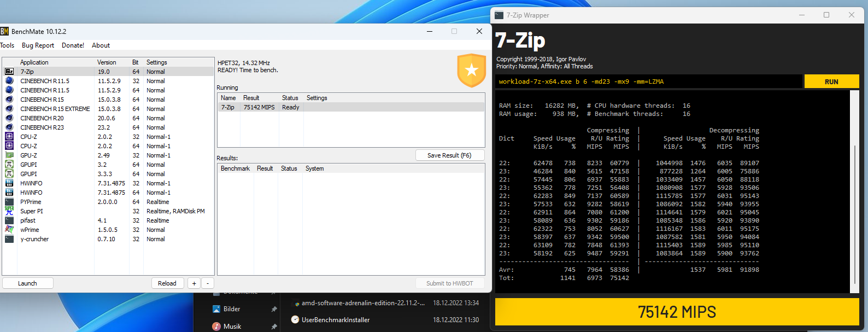Click the Benchmark column header in Results
Viewport: 868px width, 332px height.
235,168
